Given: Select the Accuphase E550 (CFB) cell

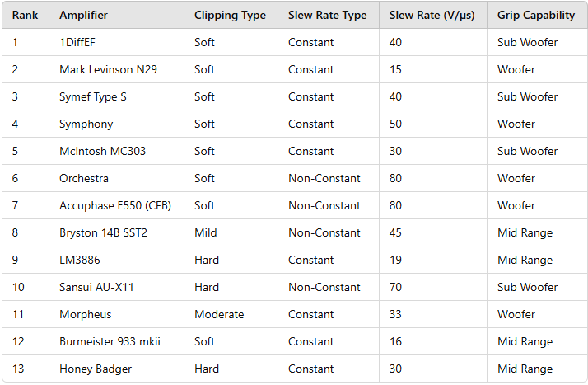Looking at the screenshot, I should (x=116, y=205).
